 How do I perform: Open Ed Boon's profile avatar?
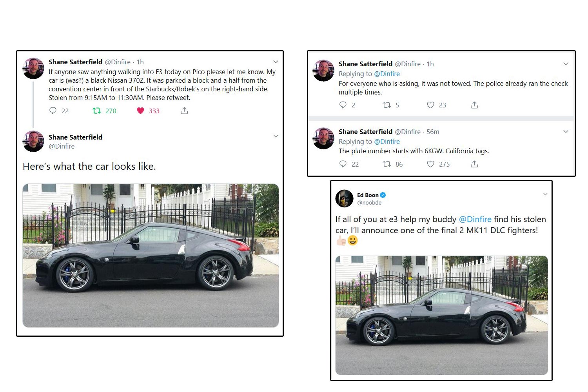[x=345, y=198]
